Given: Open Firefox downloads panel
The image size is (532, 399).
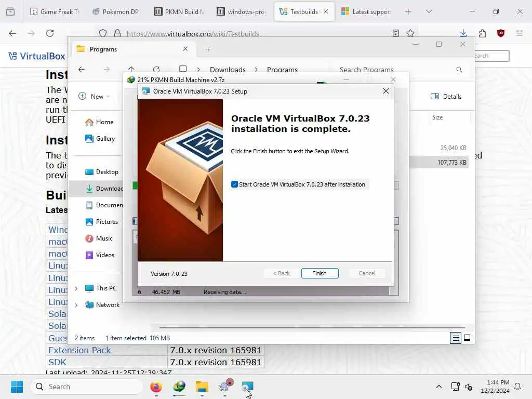Looking at the screenshot, I should click(x=463, y=33).
